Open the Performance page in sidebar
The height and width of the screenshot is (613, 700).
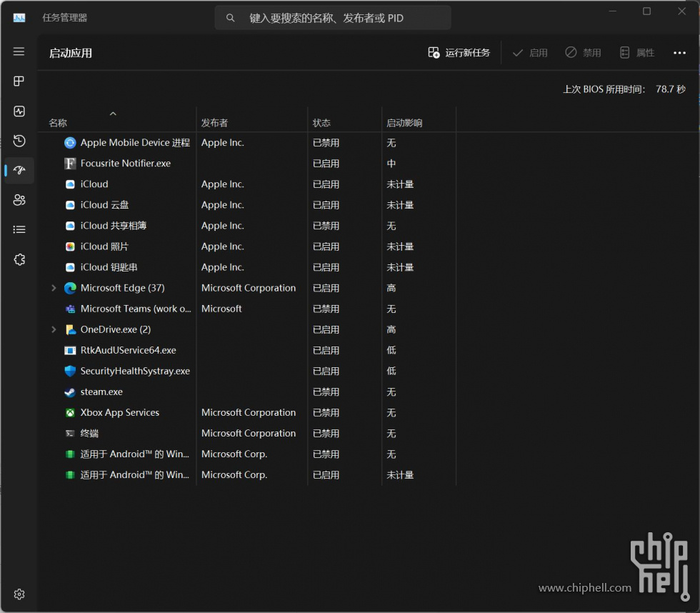19,111
